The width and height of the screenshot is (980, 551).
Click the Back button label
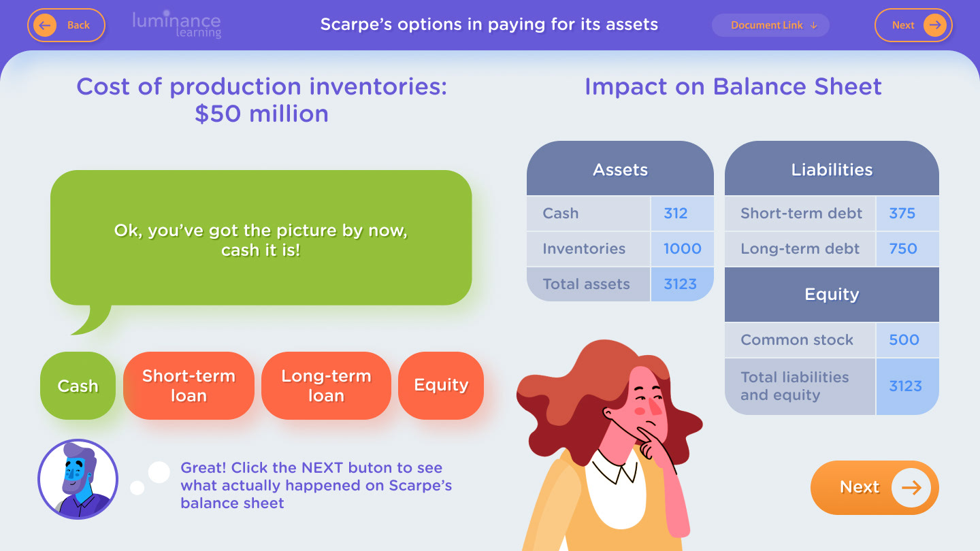[78, 25]
